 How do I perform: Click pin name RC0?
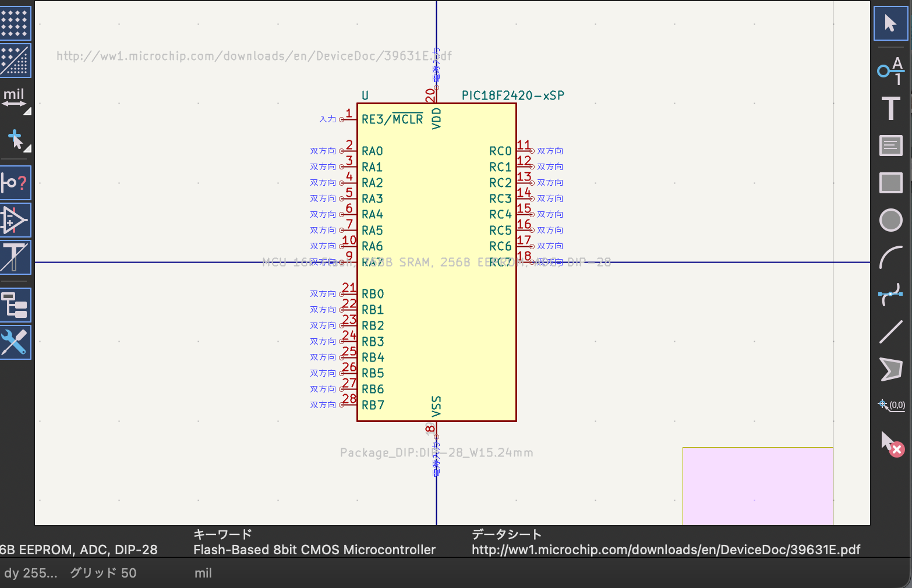point(500,151)
